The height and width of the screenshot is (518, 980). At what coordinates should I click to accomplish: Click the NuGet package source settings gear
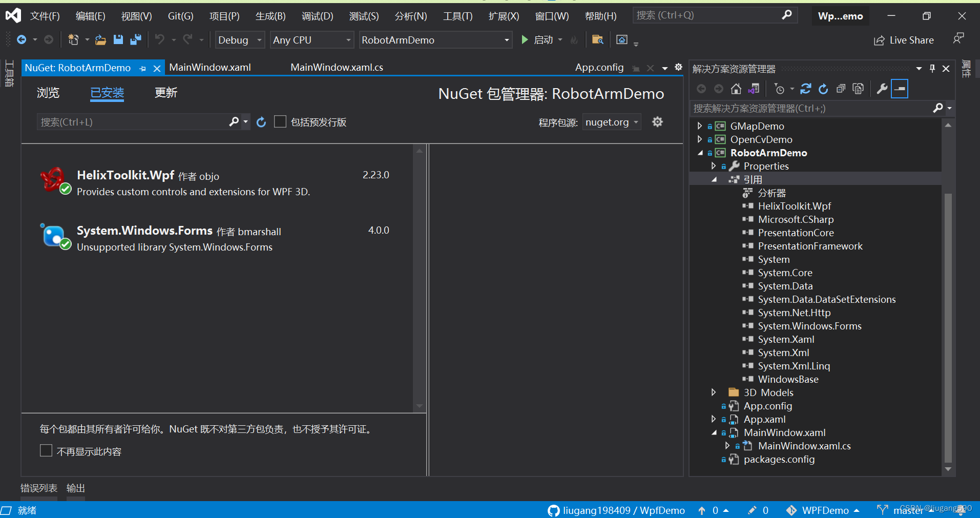[657, 121]
